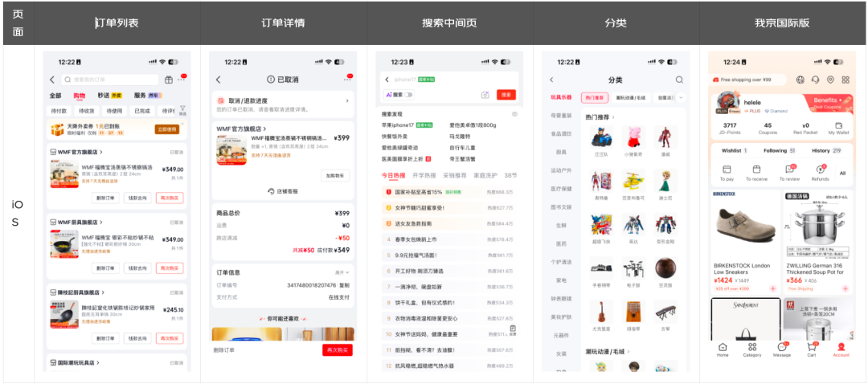This screenshot has width=868, height=384.
Task: Open Benefits Best Coupons banner
Action: tap(827, 103)
